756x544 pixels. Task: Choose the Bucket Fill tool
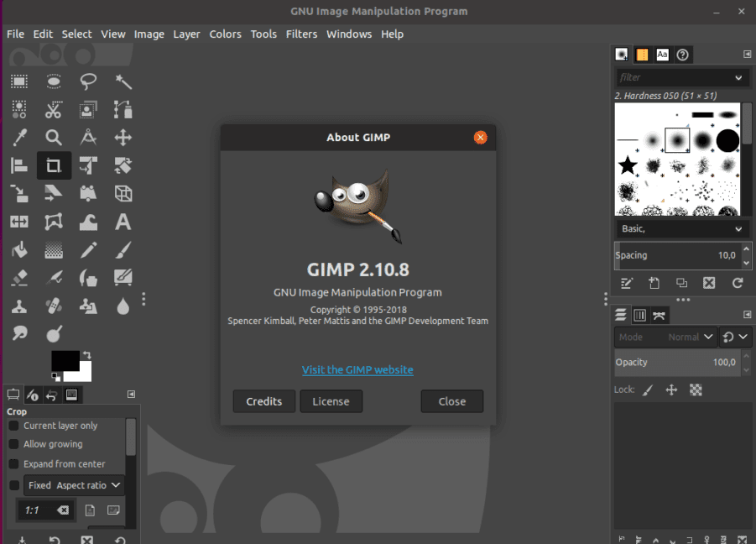(18, 250)
